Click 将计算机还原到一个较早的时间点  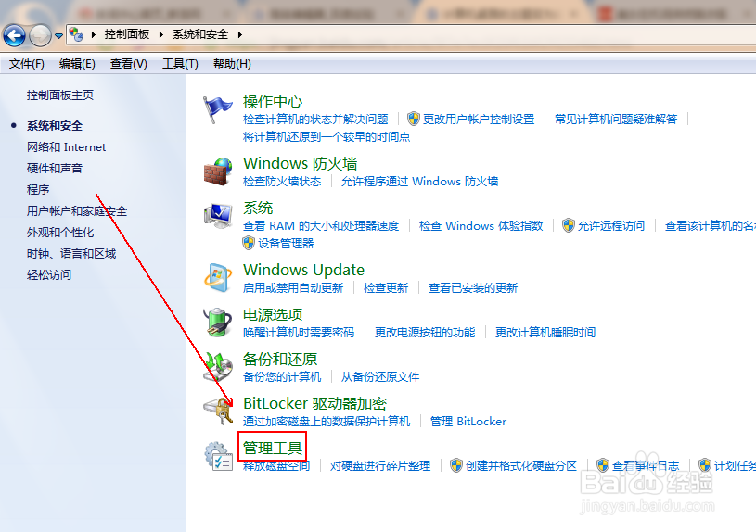[327, 137]
